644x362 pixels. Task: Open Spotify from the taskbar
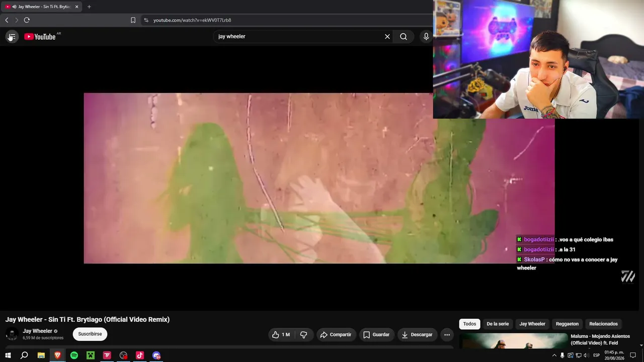tap(74, 355)
